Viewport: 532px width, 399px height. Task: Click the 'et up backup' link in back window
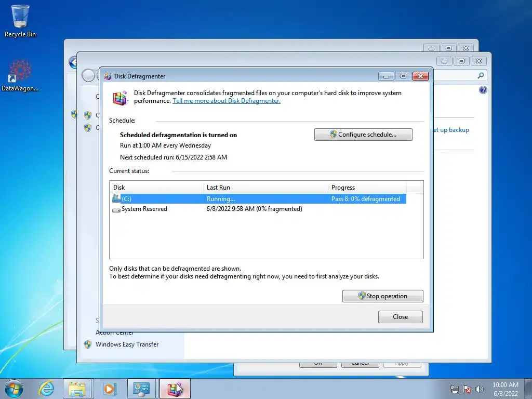(451, 130)
